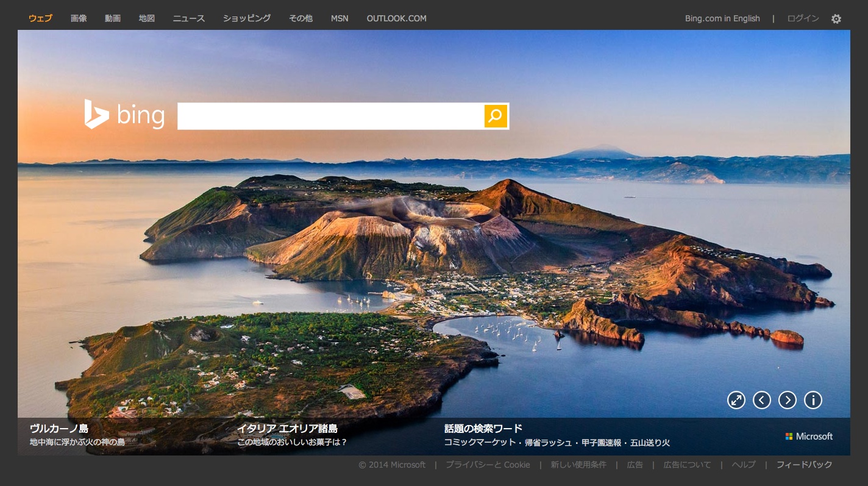Click the Microsoft logo

click(809, 437)
